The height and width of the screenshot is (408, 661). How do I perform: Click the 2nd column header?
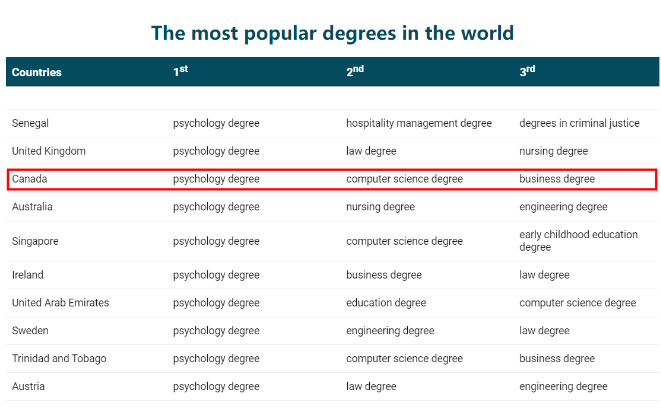click(x=354, y=71)
